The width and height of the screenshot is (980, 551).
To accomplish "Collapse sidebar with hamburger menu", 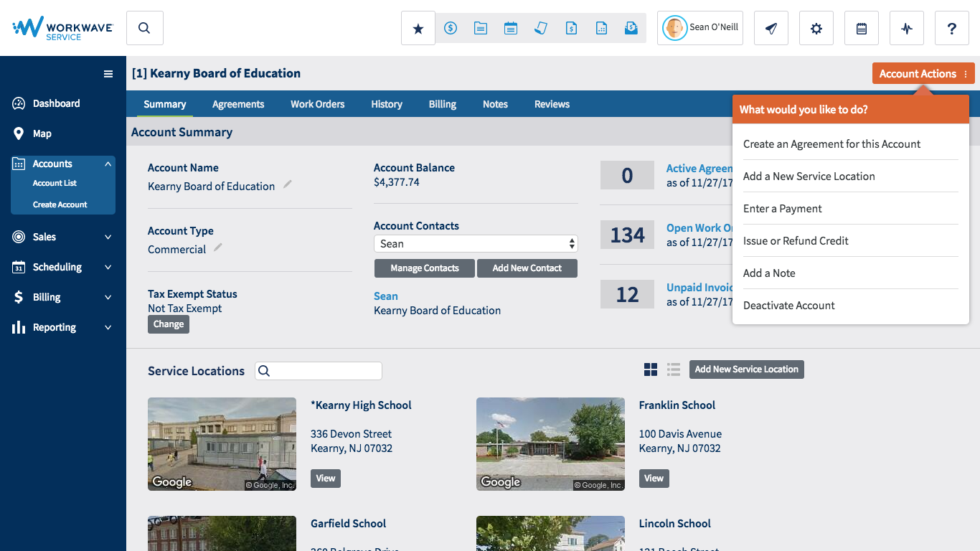I will 108,74.
